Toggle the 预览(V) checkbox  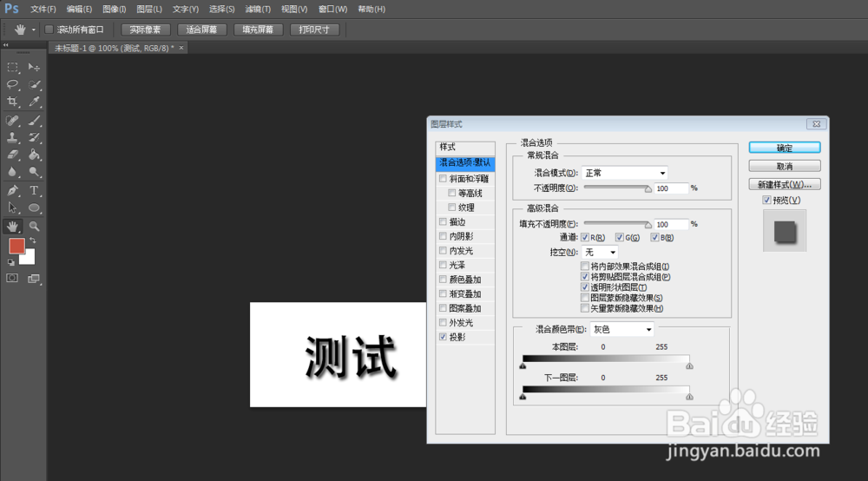(x=766, y=201)
